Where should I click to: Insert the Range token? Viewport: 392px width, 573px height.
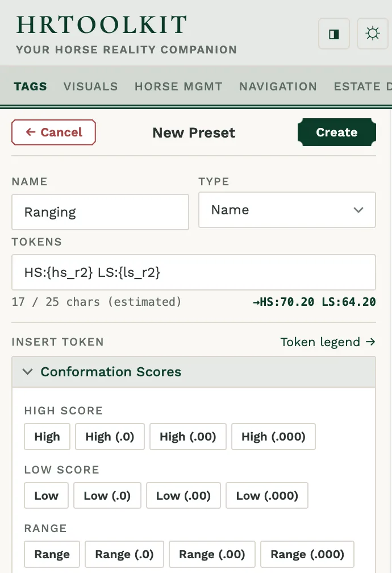52,554
